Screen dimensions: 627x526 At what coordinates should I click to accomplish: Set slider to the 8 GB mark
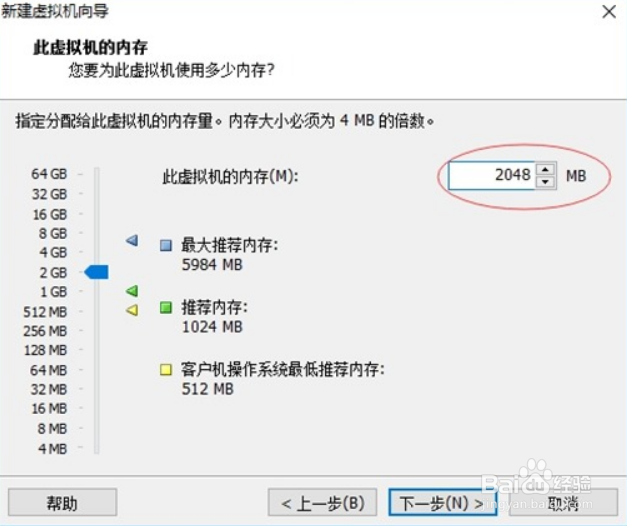point(96,233)
